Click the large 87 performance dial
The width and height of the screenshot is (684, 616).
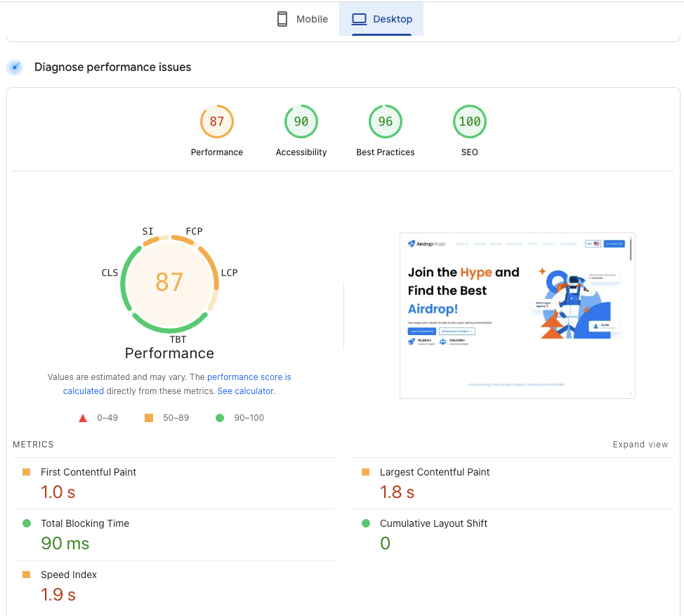tap(169, 282)
